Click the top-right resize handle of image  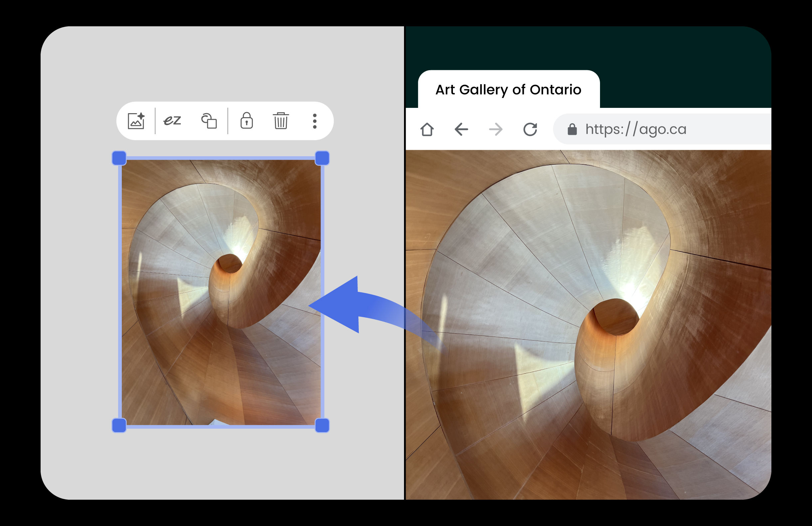pyautogui.click(x=322, y=158)
